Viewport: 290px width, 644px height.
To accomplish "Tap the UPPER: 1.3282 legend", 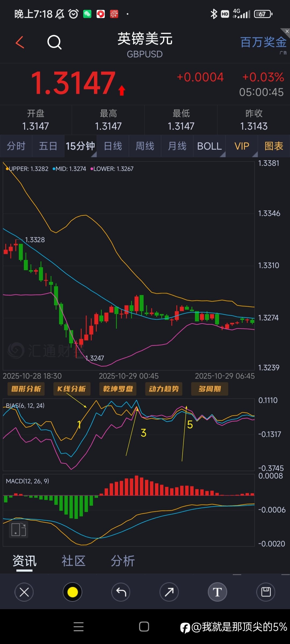I will point(27,169).
